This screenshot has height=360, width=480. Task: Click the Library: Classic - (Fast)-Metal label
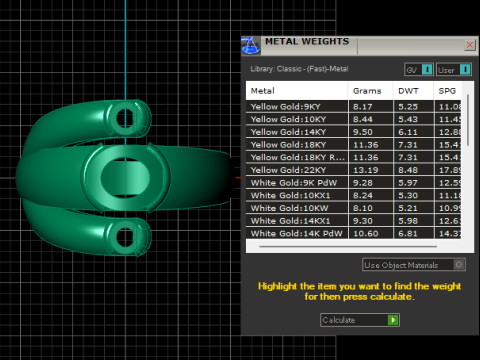pyautogui.click(x=299, y=69)
